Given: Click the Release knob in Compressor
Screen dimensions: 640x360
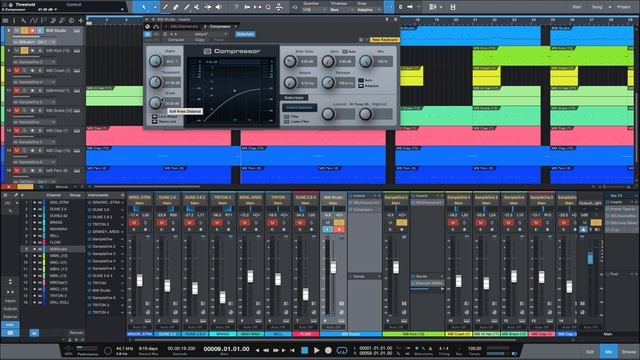Looking at the screenshot, I should pyautogui.click(x=328, y=82).
